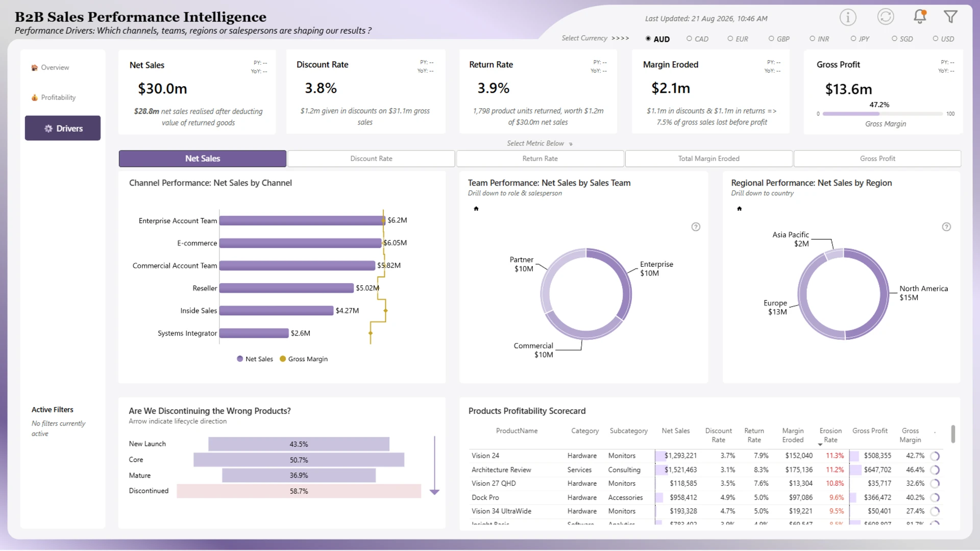980x551 pixels.
Task: Click the gear icon on Drivers button
Action: (x=48, y=129)
